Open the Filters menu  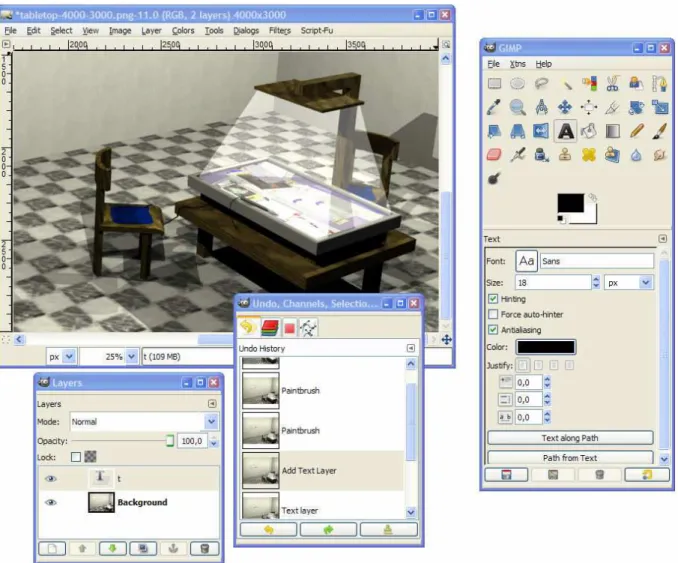279,31
